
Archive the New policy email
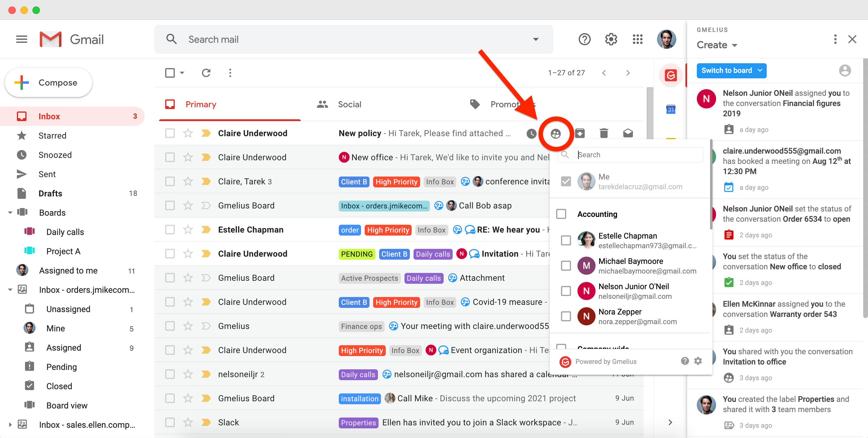(580, 133)
